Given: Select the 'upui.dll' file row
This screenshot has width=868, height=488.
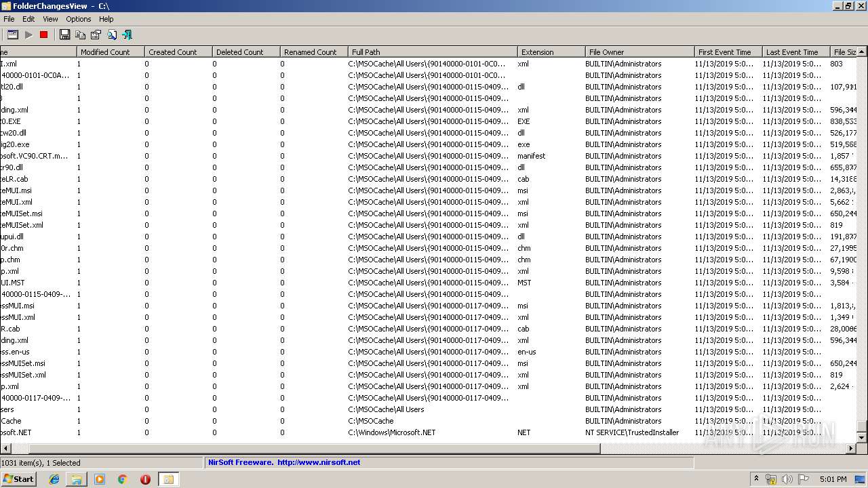Looking at the screenshot, I should (x=429, y=237).
